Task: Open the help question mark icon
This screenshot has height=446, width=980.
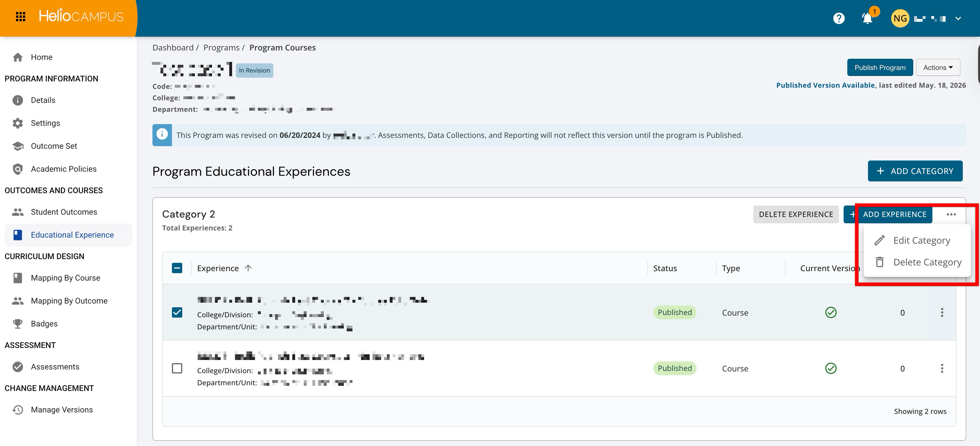Action: point(838,18)
